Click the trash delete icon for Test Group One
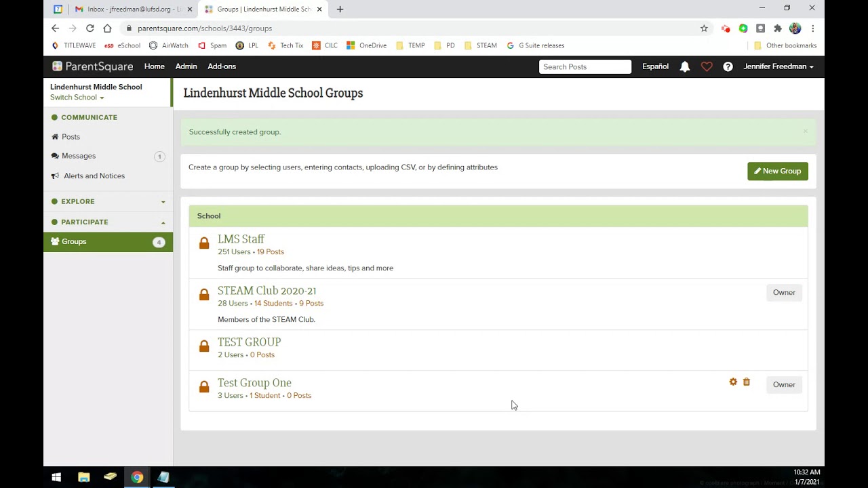 click(x=747, y=382)
